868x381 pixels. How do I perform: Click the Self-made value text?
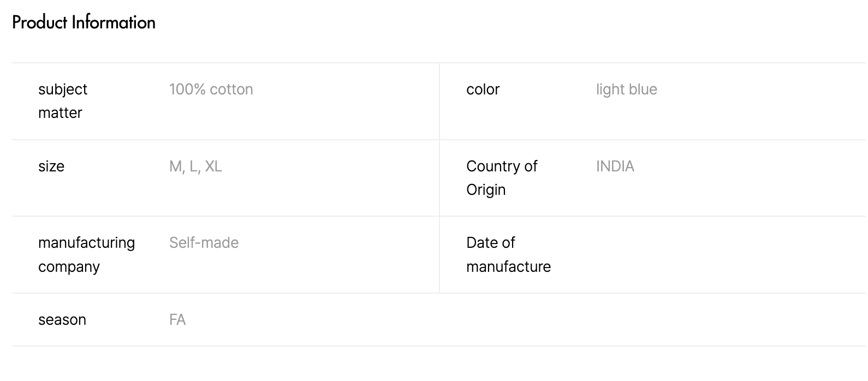click(x=204, y=243)
